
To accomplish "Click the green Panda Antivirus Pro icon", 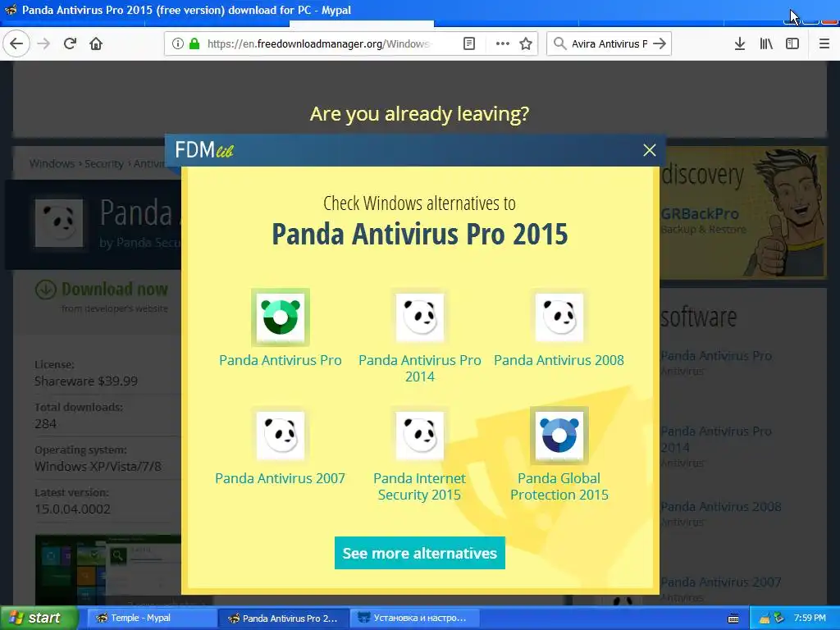I will coord(281,317).
